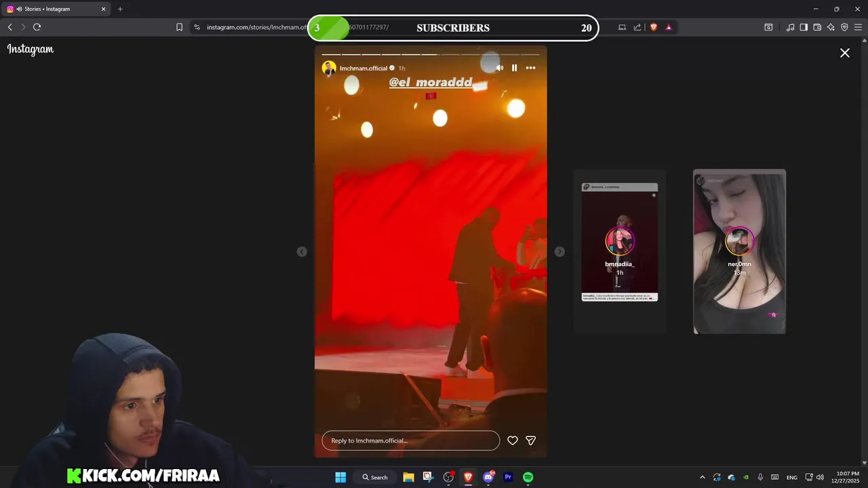The width and height of the screenshot is (868, 488).
Task: Open the Brave Shields icon
Action: pos(654,27)
